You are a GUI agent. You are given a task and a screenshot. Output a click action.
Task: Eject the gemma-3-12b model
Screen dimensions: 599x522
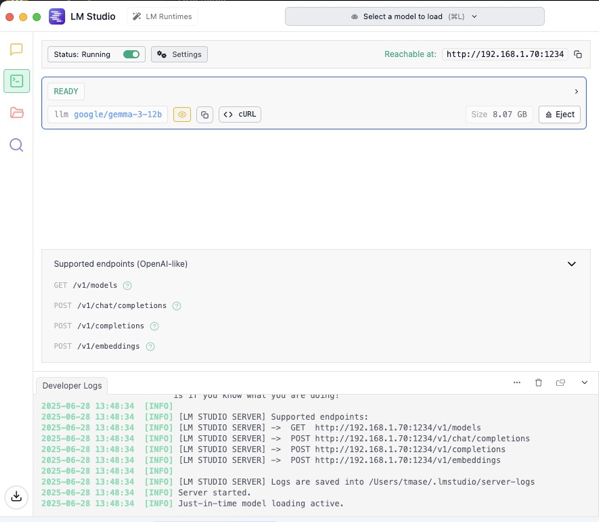click(560, 115)
